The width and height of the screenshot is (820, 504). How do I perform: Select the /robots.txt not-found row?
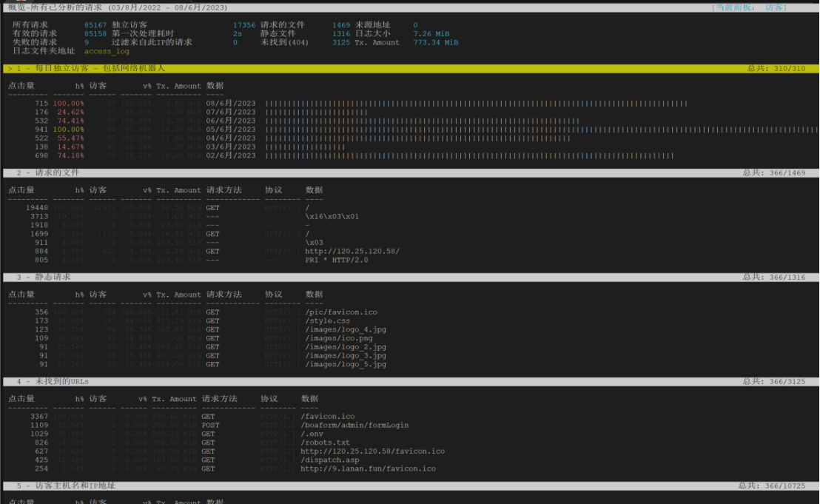coord(191,443)
